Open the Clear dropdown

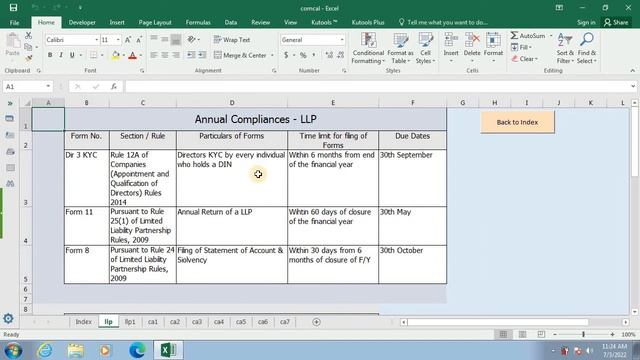tap(524, 59)
